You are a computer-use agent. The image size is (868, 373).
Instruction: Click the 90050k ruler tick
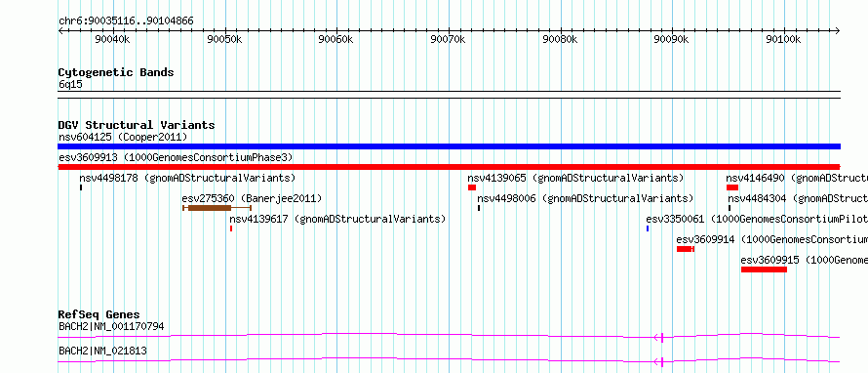point(225,39)
